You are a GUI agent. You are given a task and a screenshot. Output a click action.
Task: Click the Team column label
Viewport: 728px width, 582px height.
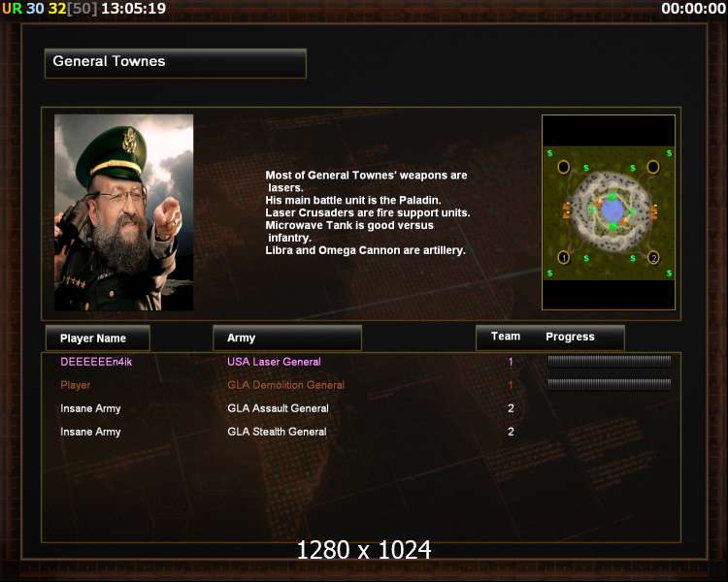pos(506,337)
